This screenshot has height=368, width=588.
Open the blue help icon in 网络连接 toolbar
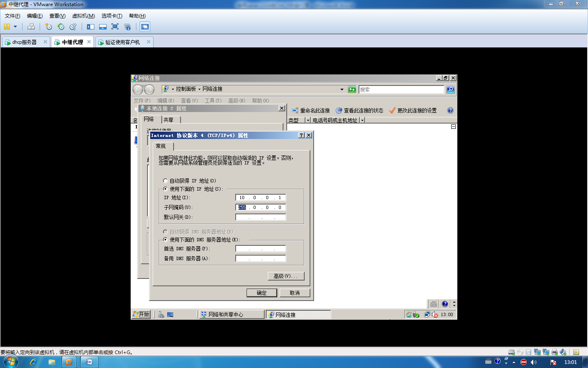(450, 110)
